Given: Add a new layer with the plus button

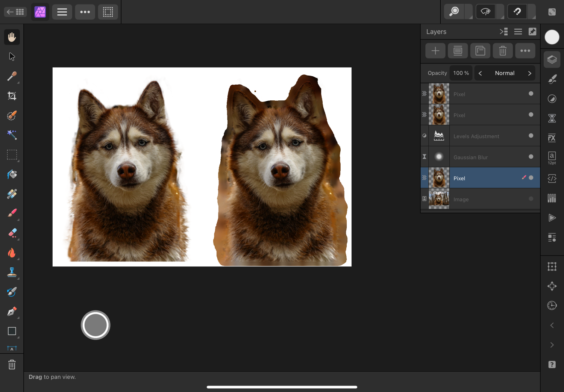Looking at the screenshot, I should click(435, 50).
